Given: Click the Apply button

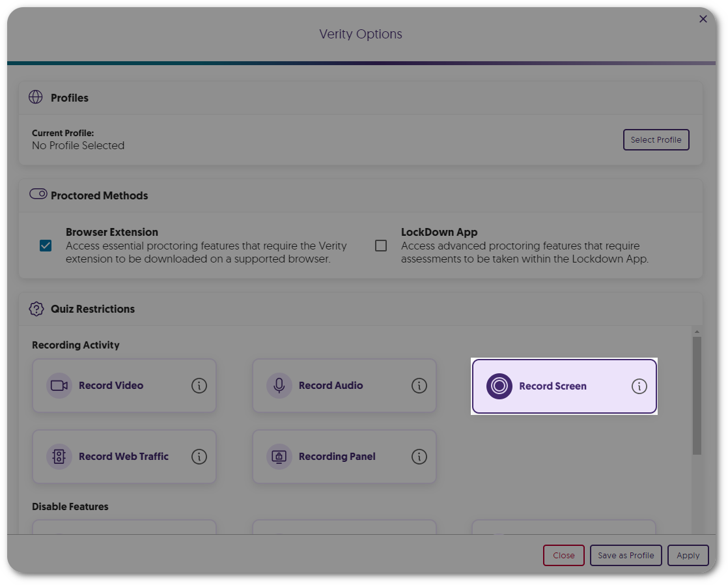Looking at the screenshot, I should point(688,555).
